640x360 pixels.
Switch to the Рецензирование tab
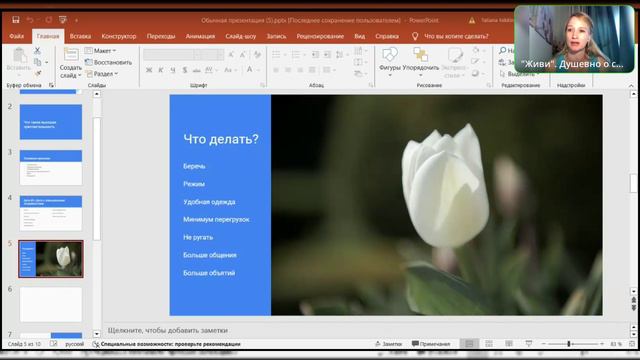coord(320,36)
